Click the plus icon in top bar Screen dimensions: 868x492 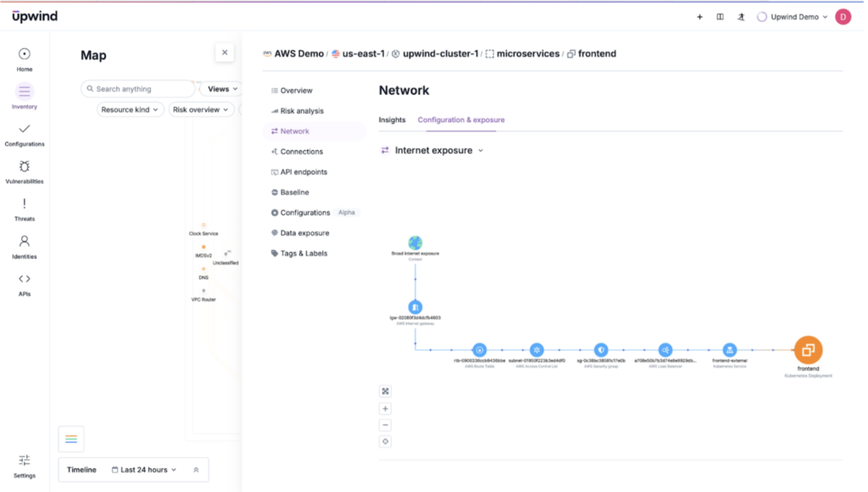699,17
